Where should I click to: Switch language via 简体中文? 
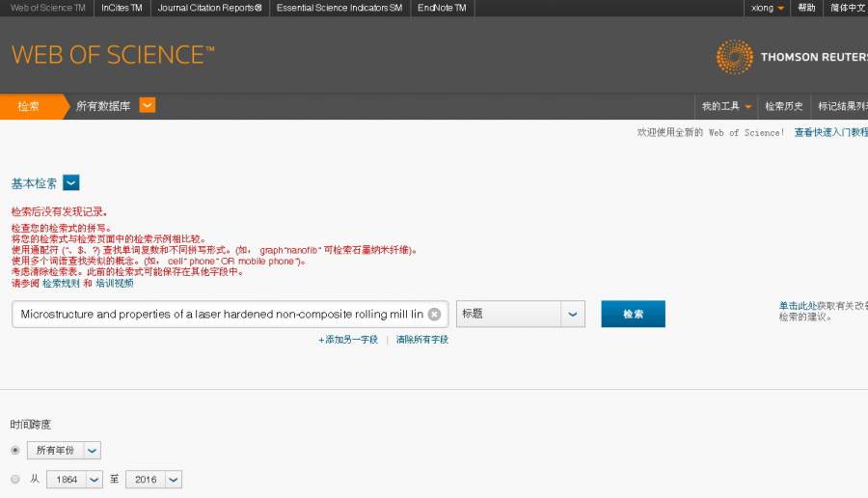pos(848,8)
